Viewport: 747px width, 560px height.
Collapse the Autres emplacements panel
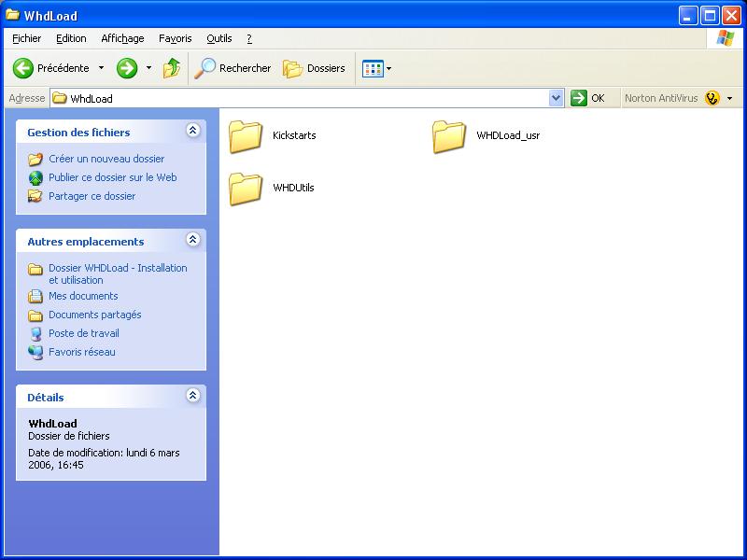[192, 239]
